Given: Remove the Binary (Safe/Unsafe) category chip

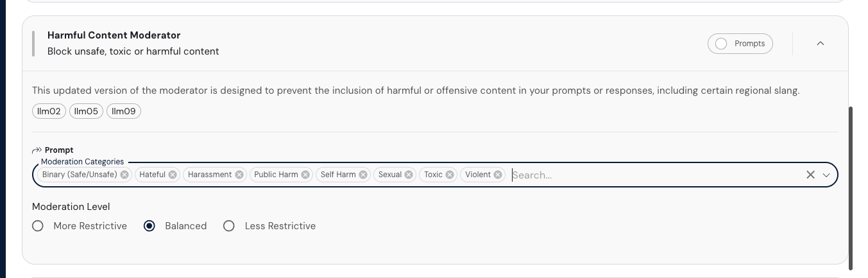Looking at the screenshot, I should [124, 175].
